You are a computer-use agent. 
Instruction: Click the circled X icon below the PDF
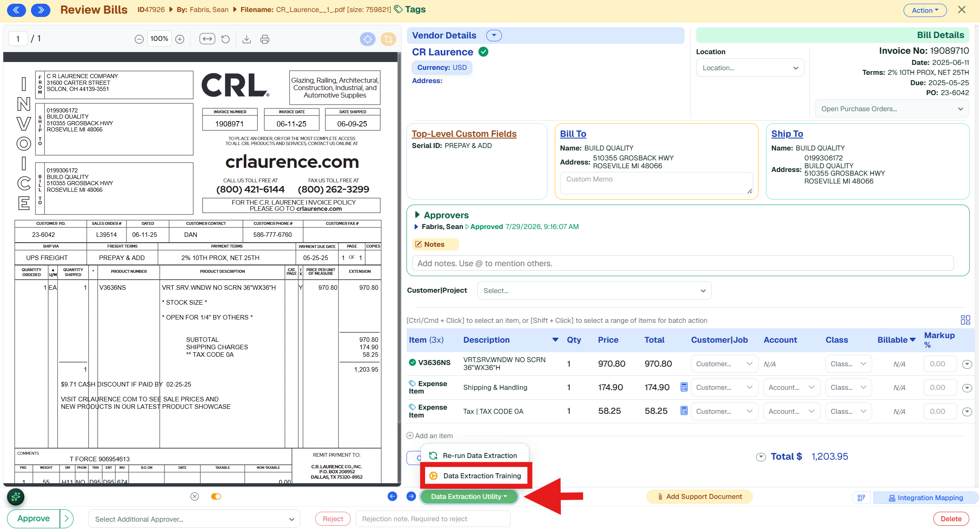195,496
